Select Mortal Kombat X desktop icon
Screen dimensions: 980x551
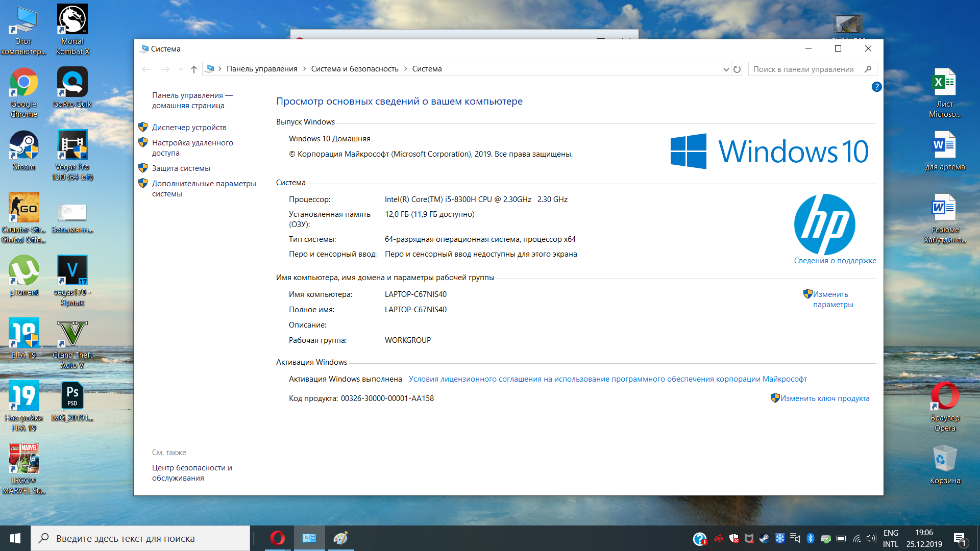(72, 30)
